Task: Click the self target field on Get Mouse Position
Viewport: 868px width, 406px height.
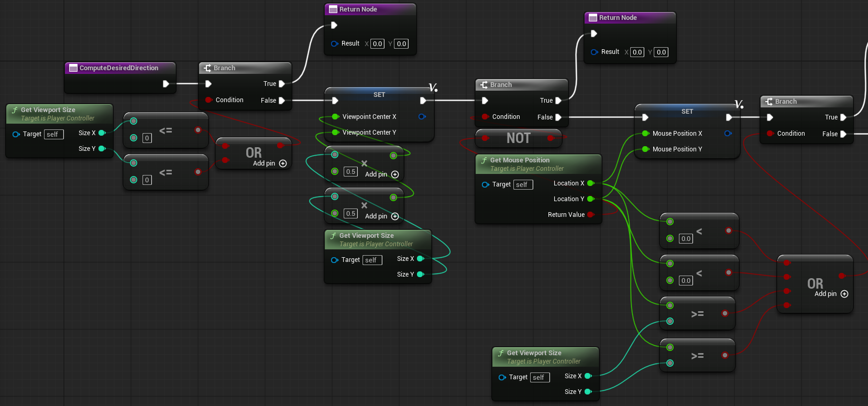Action: click(523, 184)
